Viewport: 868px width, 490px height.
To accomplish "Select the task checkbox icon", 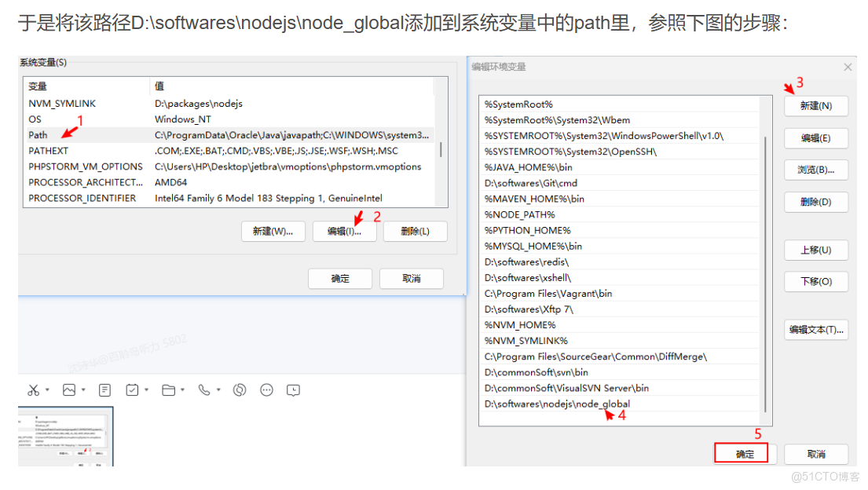I will coord(133,389).
